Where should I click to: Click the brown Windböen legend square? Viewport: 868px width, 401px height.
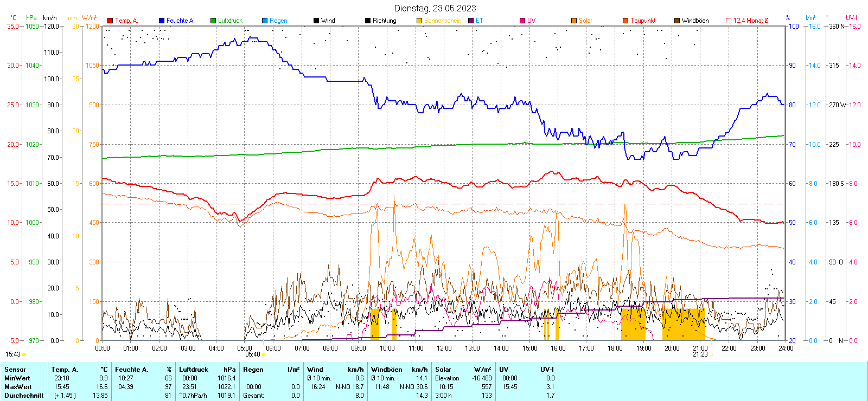(677, 21)
